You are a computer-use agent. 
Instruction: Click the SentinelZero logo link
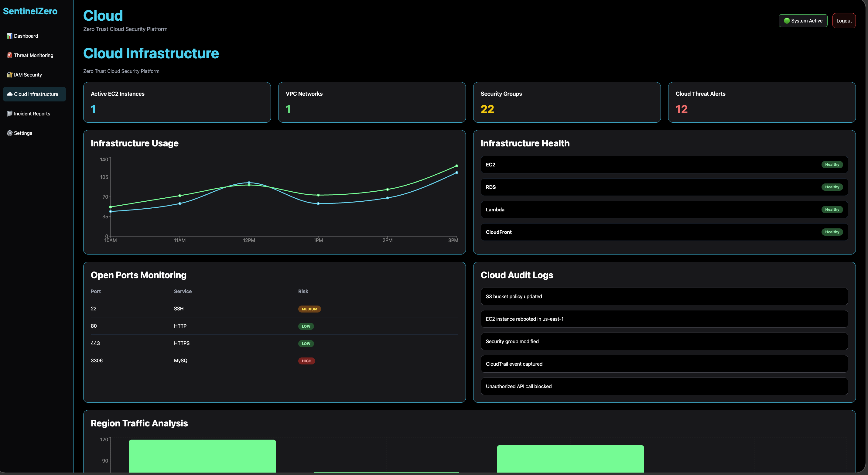pyautogui.click(x=30, y=11)
